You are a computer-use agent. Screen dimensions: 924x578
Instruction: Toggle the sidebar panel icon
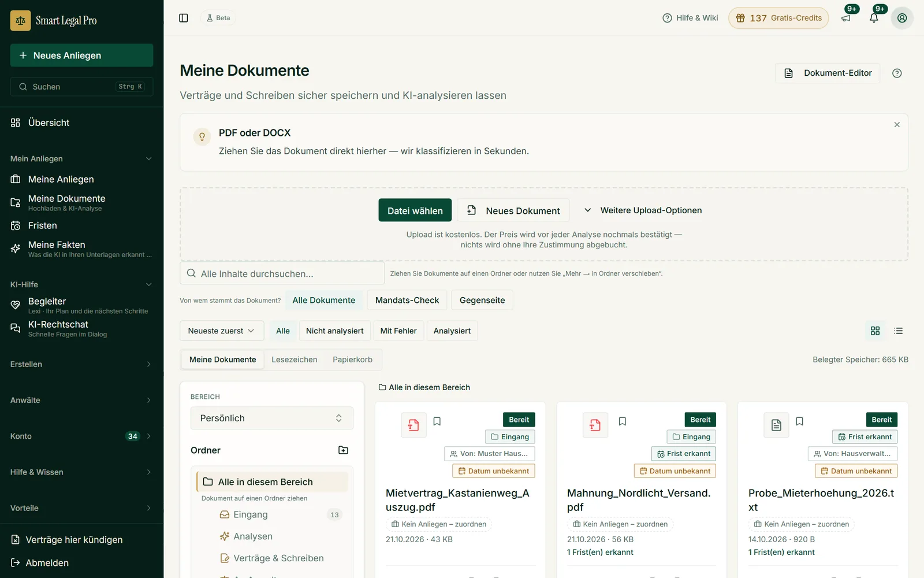[184, 18]
